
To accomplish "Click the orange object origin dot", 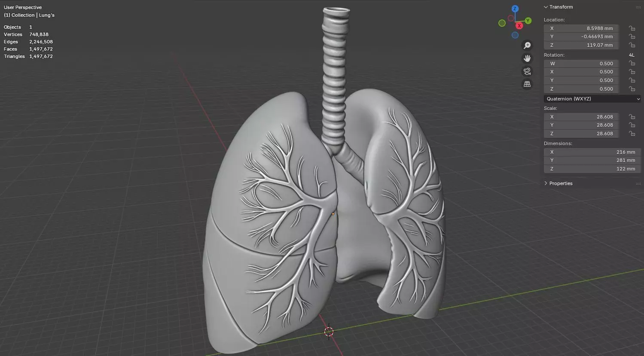I will (x=333, y=214).
